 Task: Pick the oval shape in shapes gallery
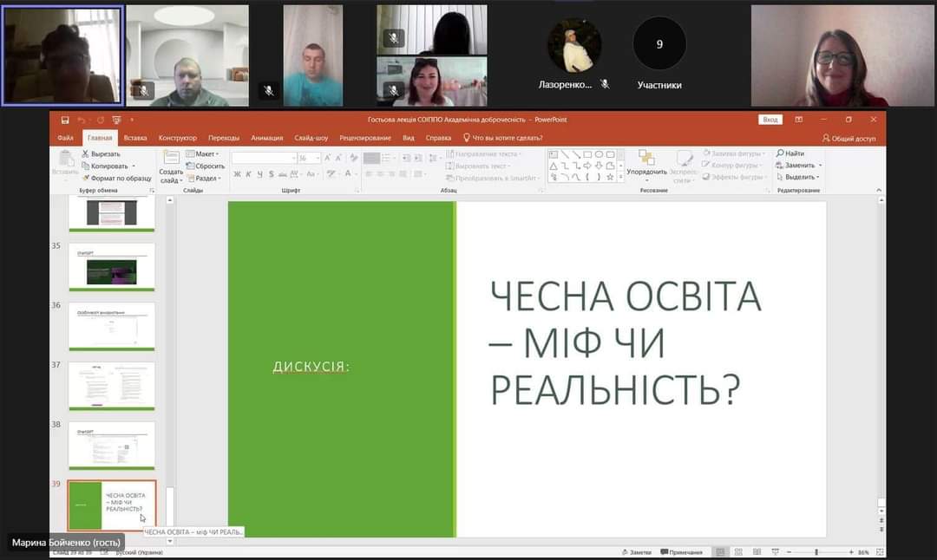599,154
